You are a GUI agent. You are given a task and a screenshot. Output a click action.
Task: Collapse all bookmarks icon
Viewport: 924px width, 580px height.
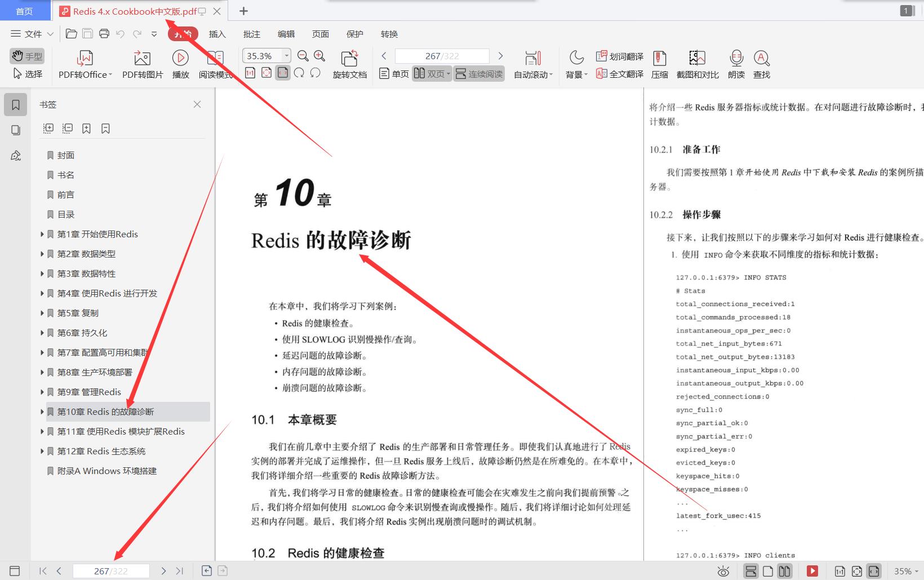coord(68,129)
